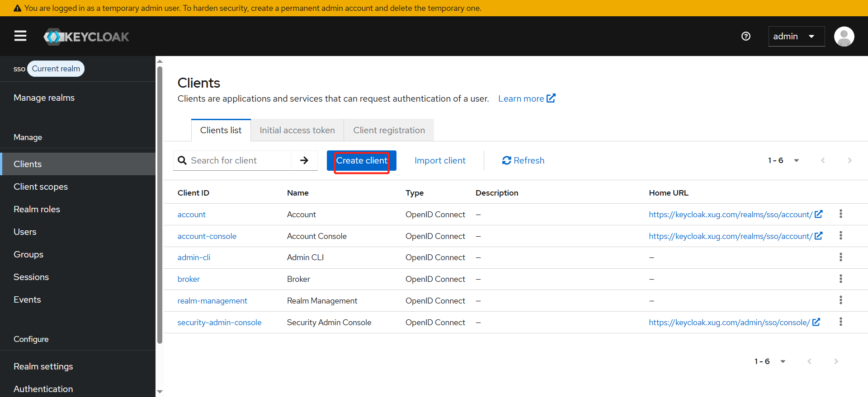Open the realm-management client

pos(212,301)
